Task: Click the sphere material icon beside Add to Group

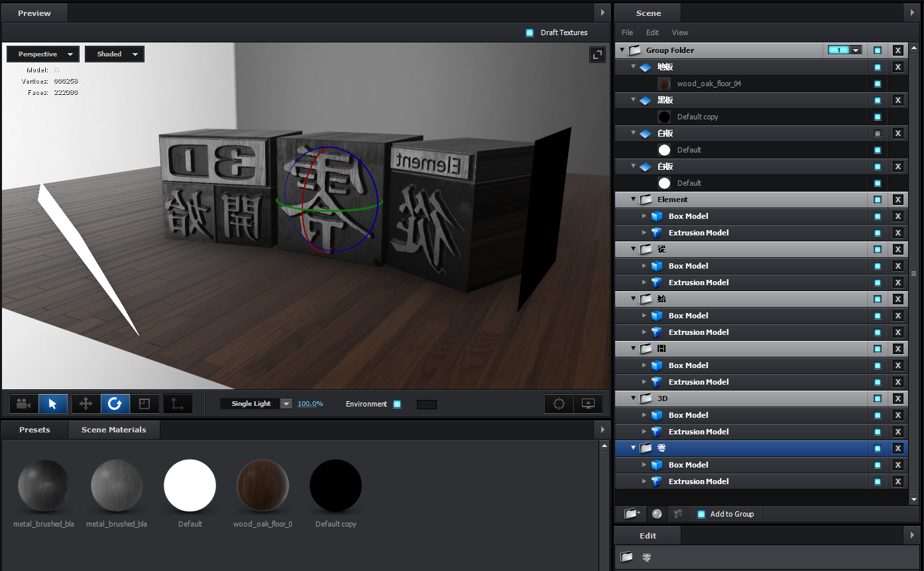Action: point(657,513)
